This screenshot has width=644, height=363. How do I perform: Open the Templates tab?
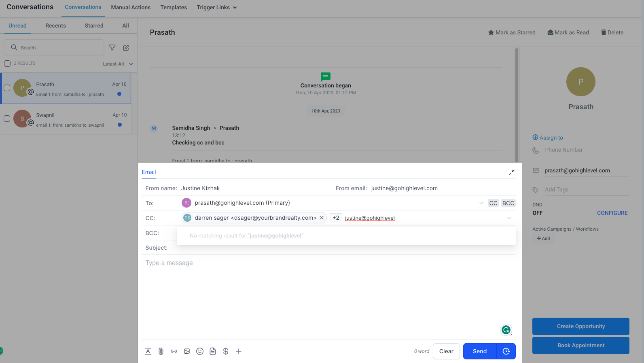click(x=174, y=7)
